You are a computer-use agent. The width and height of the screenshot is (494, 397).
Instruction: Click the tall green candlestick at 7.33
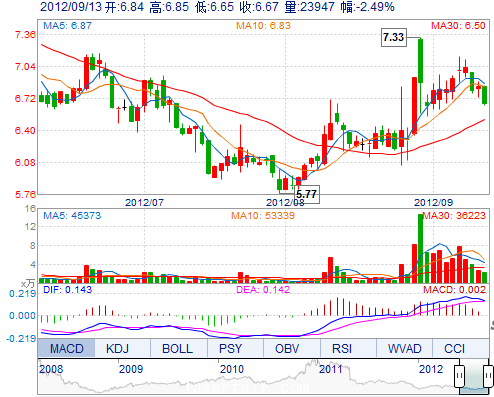pos(420,61)
